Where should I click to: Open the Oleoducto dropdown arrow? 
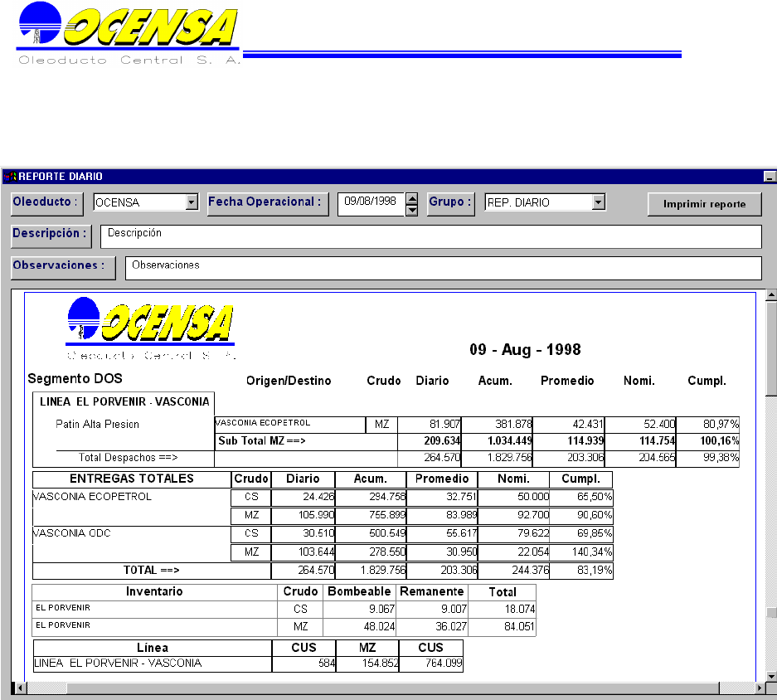point(192,202)
